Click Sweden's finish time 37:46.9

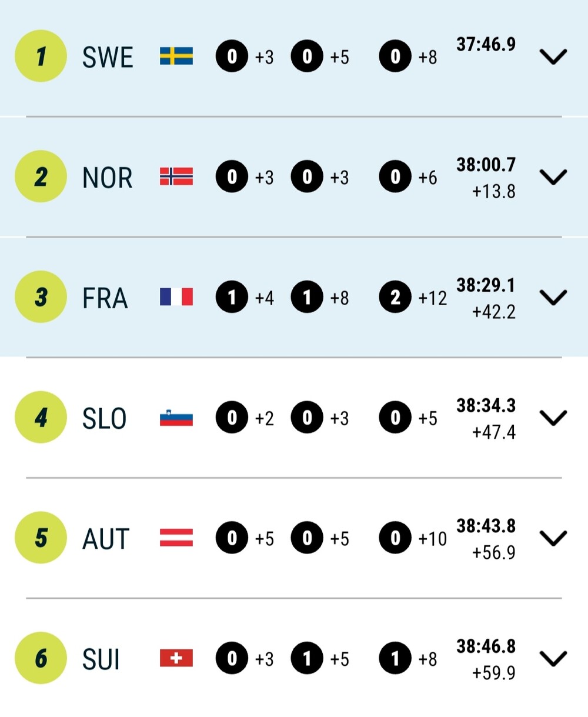[x=486, y=44]
